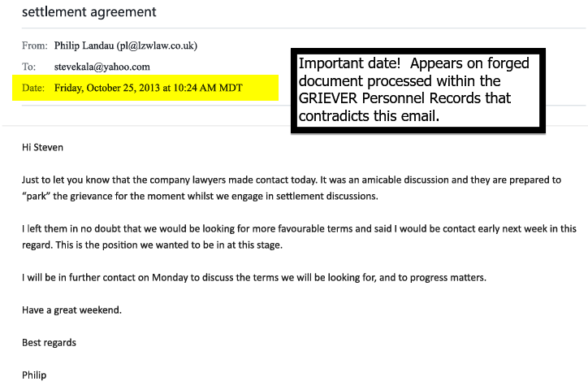Click the 'Best regards' closing line

(x=49, y=343)
